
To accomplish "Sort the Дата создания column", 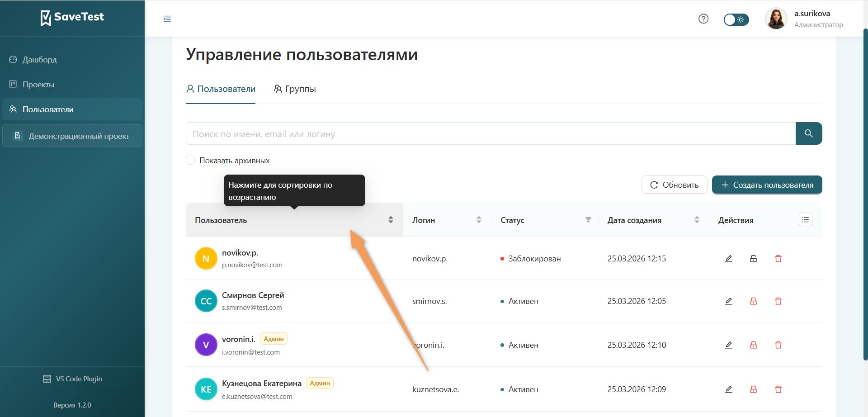I will pyautogui.click(x=697, y=219).
